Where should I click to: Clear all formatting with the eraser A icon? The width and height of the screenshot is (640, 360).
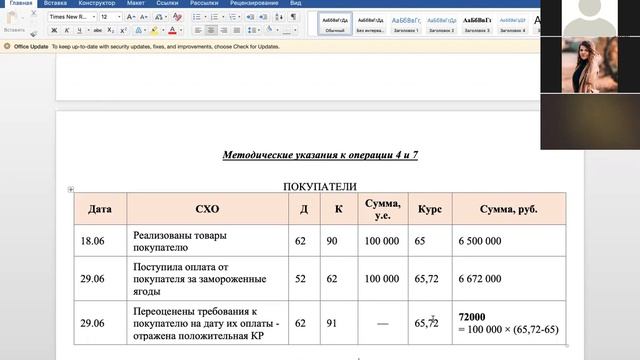pos(177,17)
